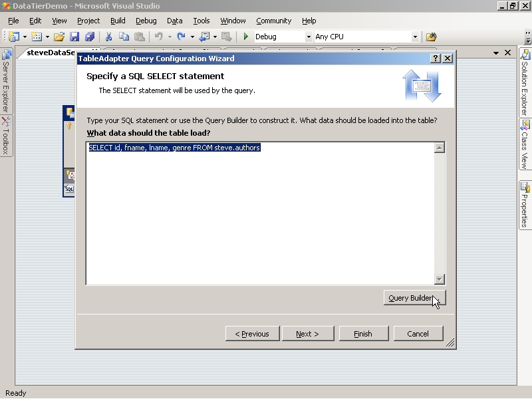Open the Debug configuration dropdown
Screen dimensions: 532x399
[x=309, y=37]
